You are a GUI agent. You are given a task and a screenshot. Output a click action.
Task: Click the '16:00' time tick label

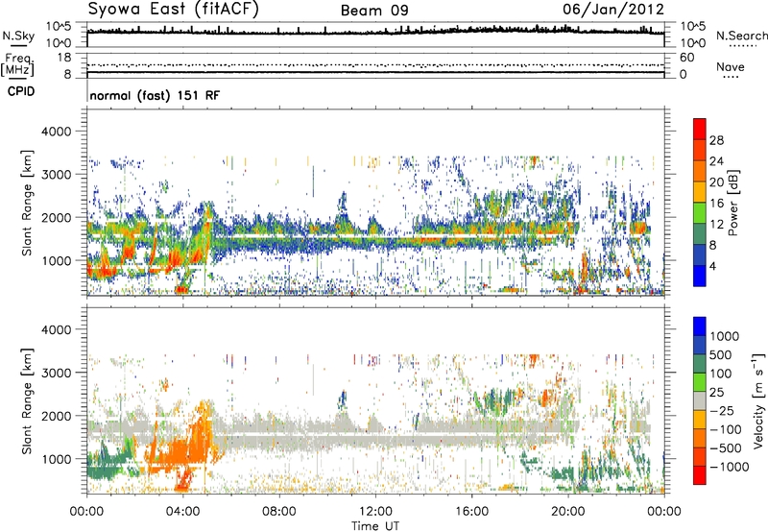(x=471, y=512)
